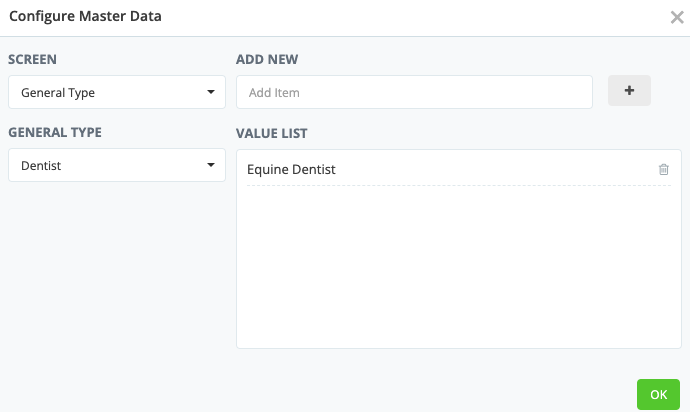
Task: Focus the Add Item text field
Action: (414, 93)
